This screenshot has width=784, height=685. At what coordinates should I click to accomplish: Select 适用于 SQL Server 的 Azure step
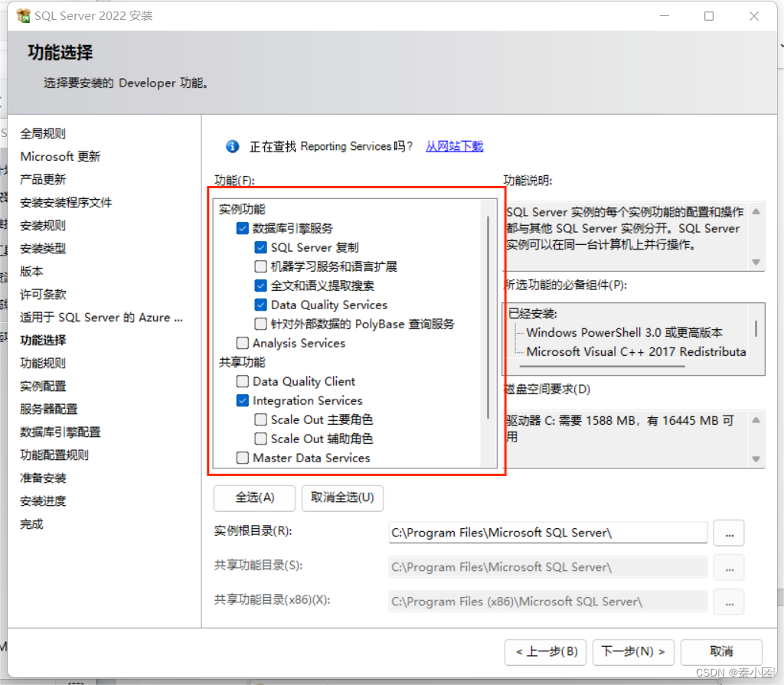pos(102,318)
